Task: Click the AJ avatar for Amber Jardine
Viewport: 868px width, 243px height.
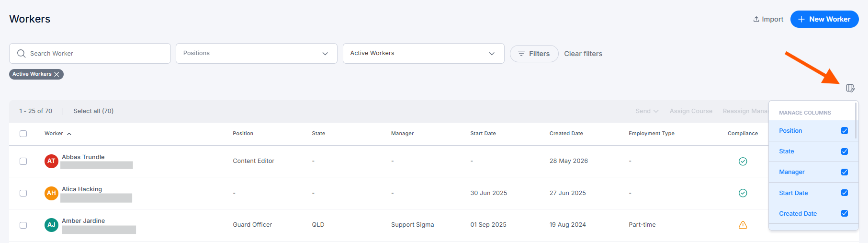Action: coord(51,225)
